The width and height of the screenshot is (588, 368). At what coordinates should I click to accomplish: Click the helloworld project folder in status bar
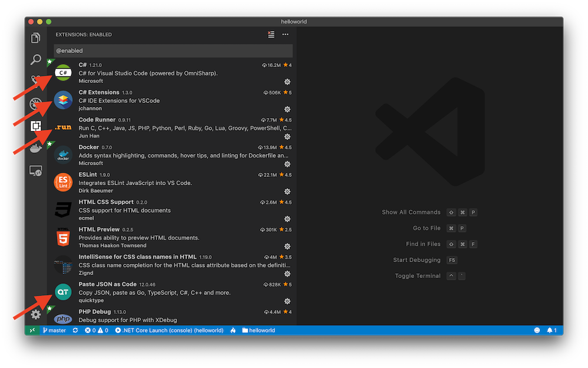(259, 330)
